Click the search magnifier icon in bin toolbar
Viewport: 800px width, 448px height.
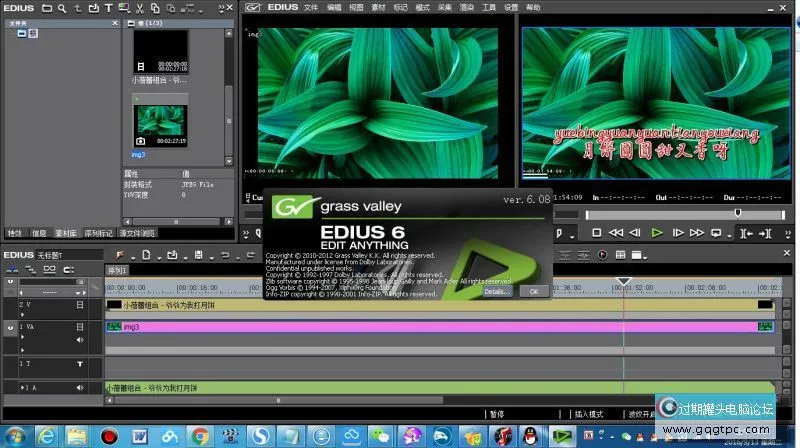tap(63, 8)
